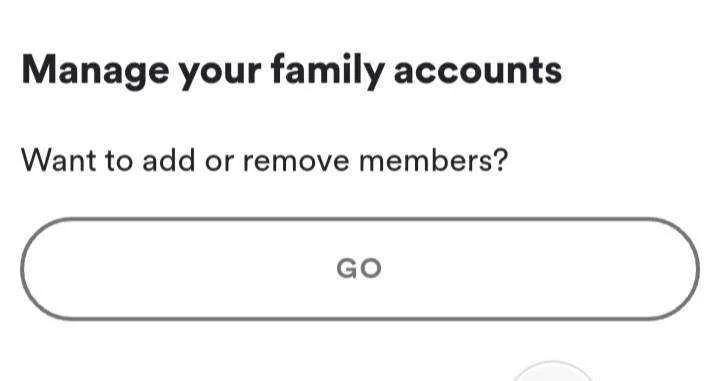The width and height of the screenshot is (720, 381).
Task: Click the word 'Manage' in the heading
Action: pos(95,72)
